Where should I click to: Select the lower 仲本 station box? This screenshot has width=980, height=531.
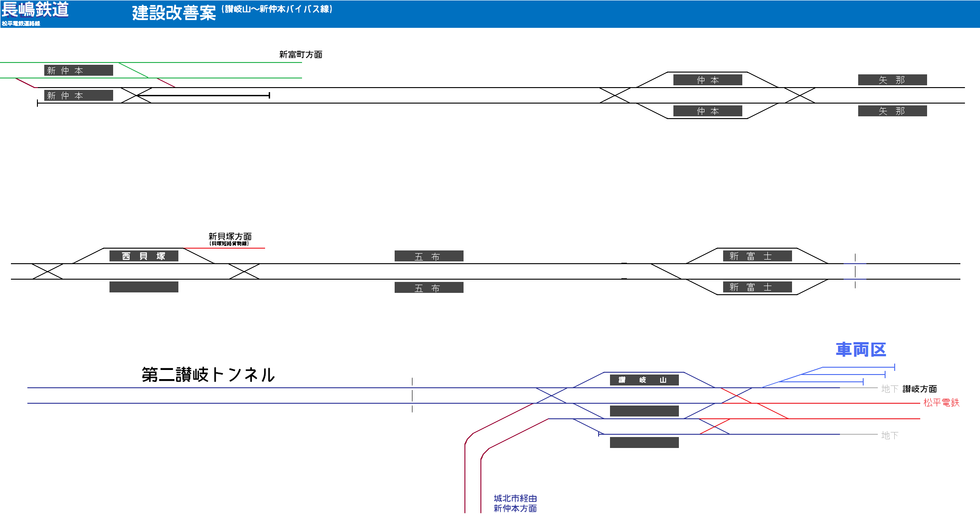[x=708, y=111]
